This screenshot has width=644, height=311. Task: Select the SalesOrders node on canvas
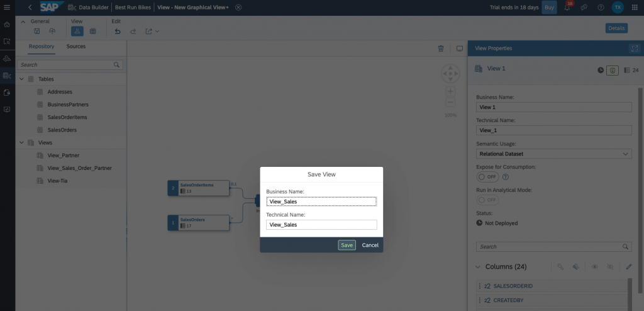[x=199, y=223]
